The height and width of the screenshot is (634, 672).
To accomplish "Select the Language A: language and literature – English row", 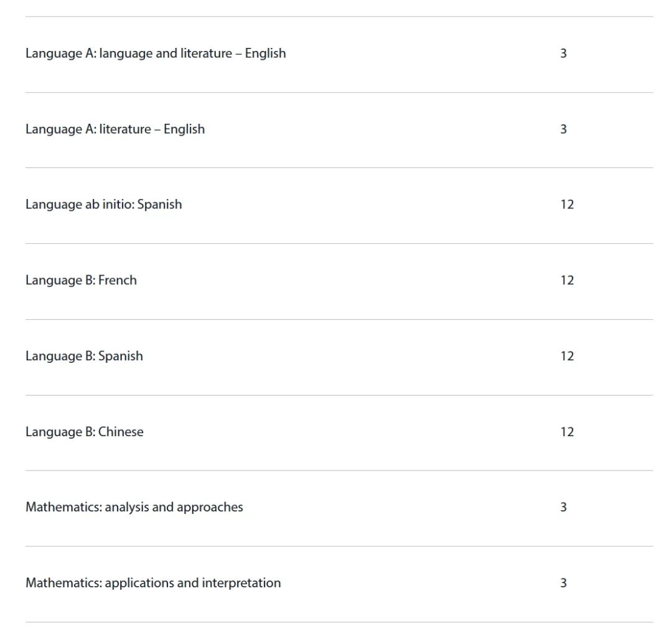I will point(339,55).
